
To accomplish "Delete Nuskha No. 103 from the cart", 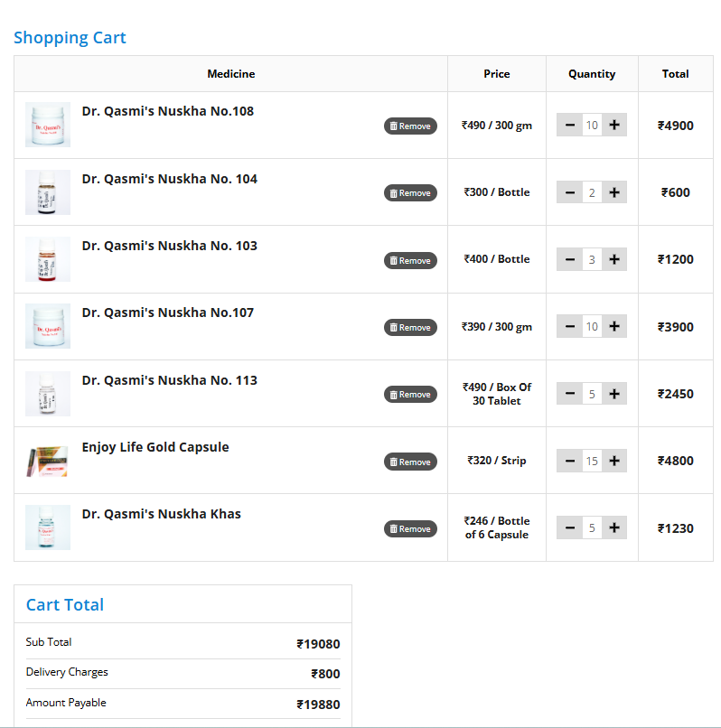I will (410, 260).
